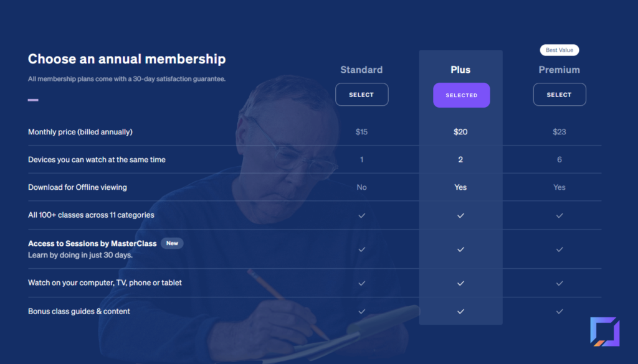
Task: Select the Premium column heading
Action: tap(559, 70)
